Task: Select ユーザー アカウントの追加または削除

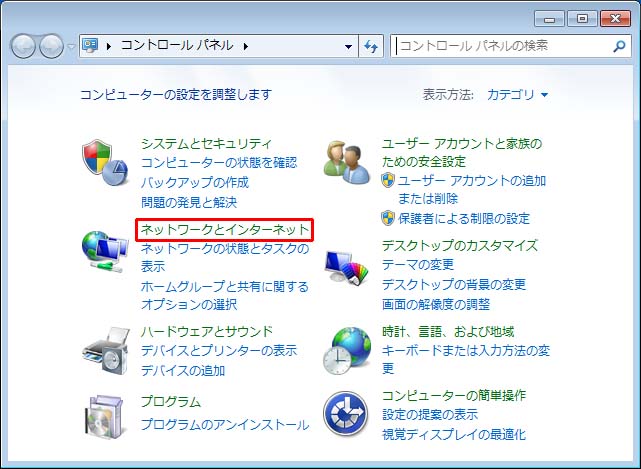Action: pyautogui.click(x=472, y=189)
